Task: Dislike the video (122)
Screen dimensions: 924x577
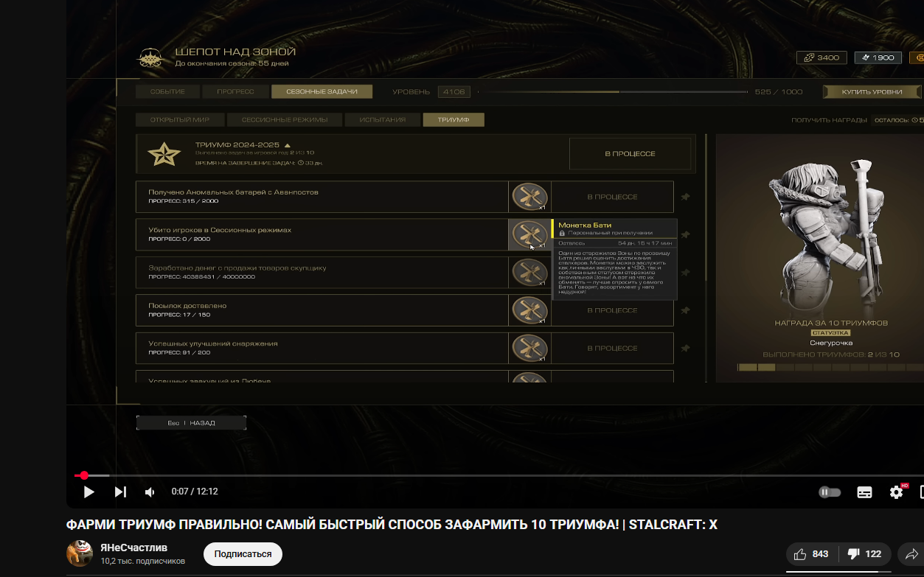Action: 864,554
